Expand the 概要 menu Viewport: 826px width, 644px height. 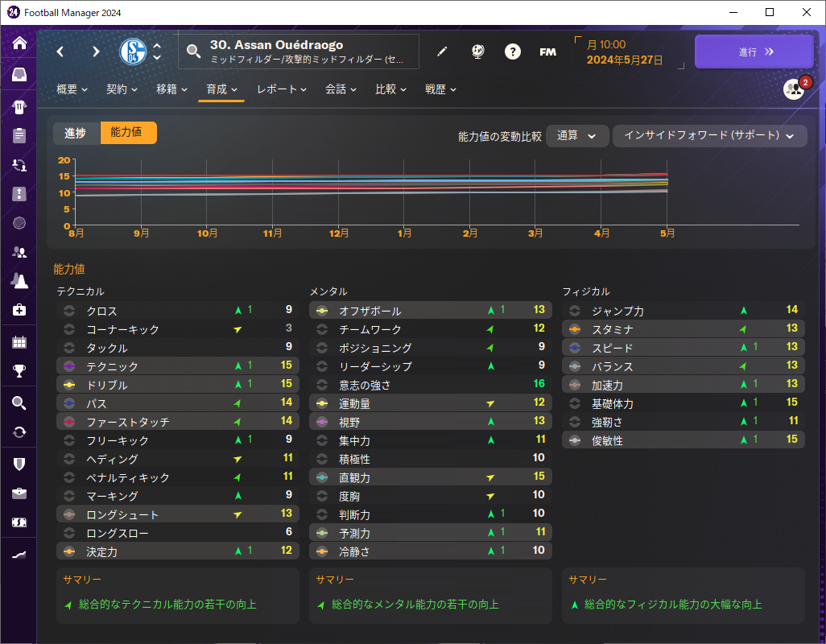pyautogui.click(x=72, y=89)
